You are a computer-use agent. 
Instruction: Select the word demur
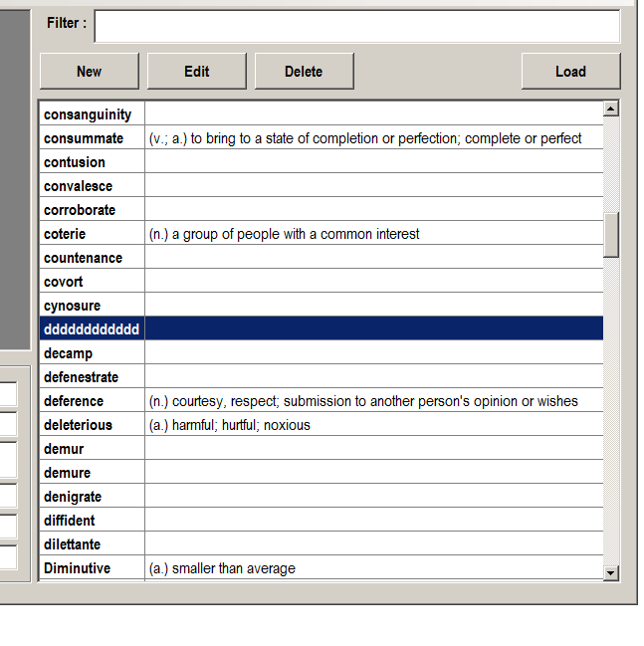[x=64, y=449]
